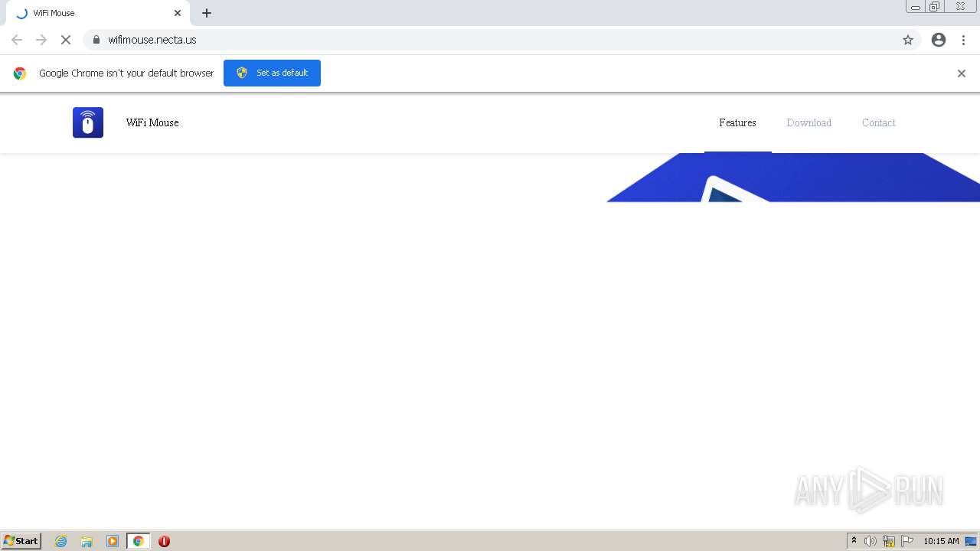Click the WiFi Mouse site title
This screenshot has width=980, height=551.
click(152, 122)
